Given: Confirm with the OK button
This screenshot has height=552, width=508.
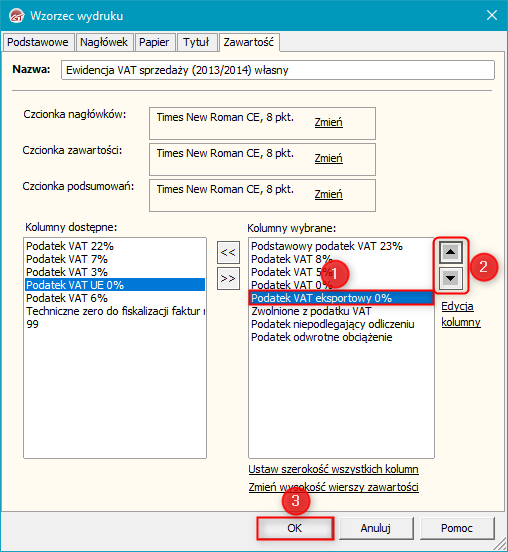Looking at the screenshot, I should coord(295,528).
